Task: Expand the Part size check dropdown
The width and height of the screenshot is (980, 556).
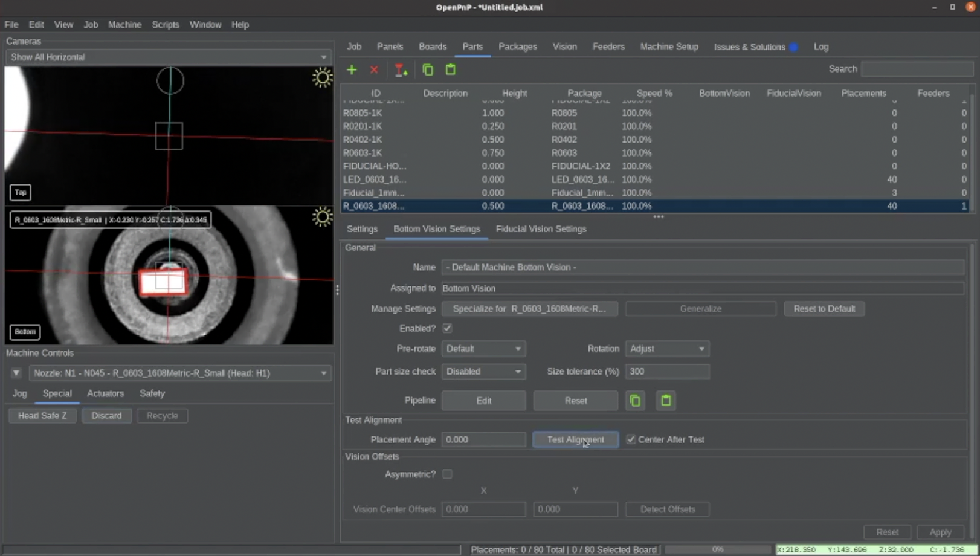Action: point(483,372)
